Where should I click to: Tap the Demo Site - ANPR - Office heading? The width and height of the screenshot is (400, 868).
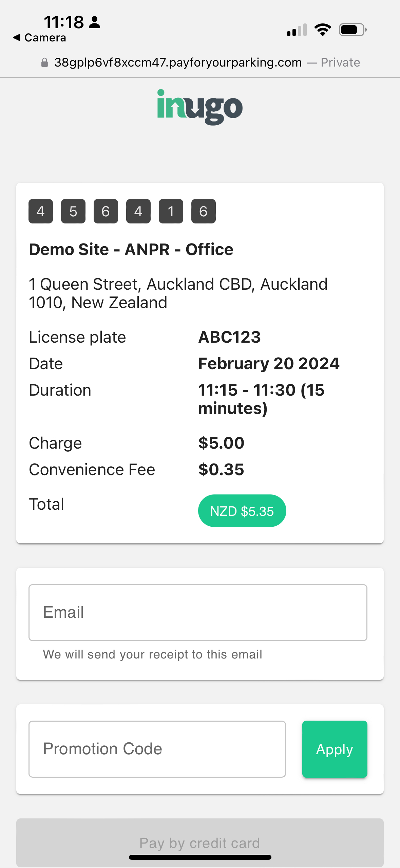click(x=131, y=250)
